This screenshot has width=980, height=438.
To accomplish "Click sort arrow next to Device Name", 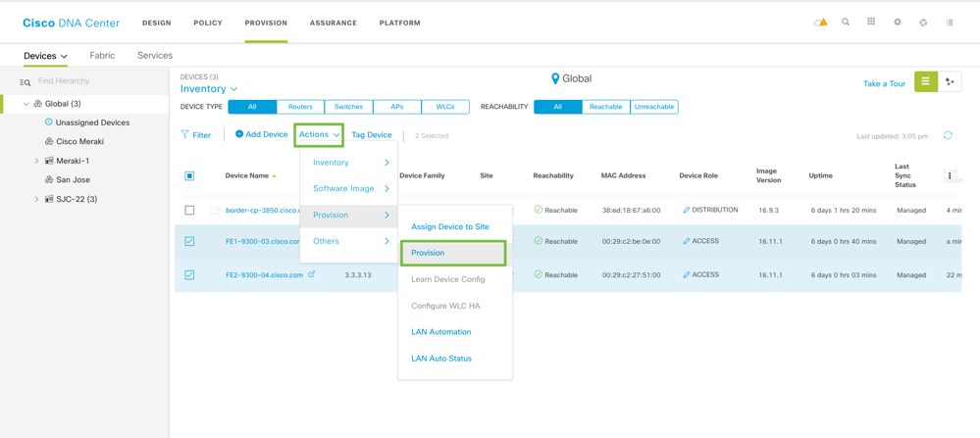I will 274,176.
